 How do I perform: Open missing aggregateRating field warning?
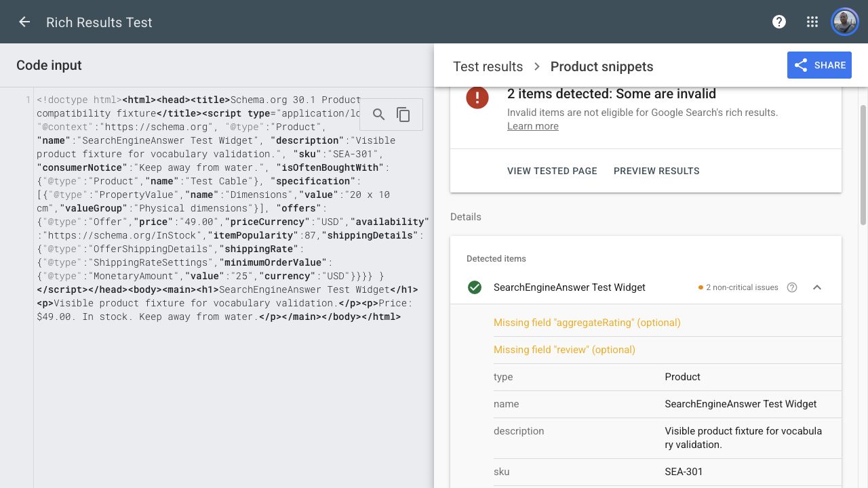tap(587, 323)
